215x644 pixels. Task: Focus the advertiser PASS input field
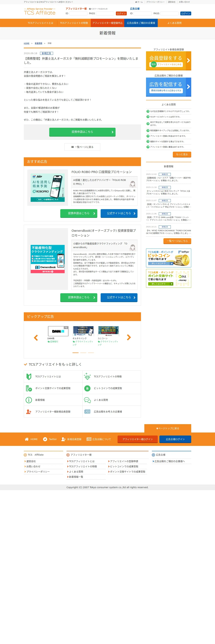pyautogui.click(x=169, y=14)
